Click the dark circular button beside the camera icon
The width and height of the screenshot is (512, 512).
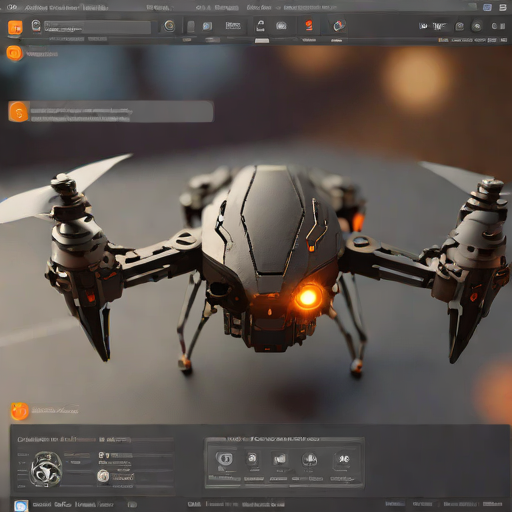(x=477, y=26)
